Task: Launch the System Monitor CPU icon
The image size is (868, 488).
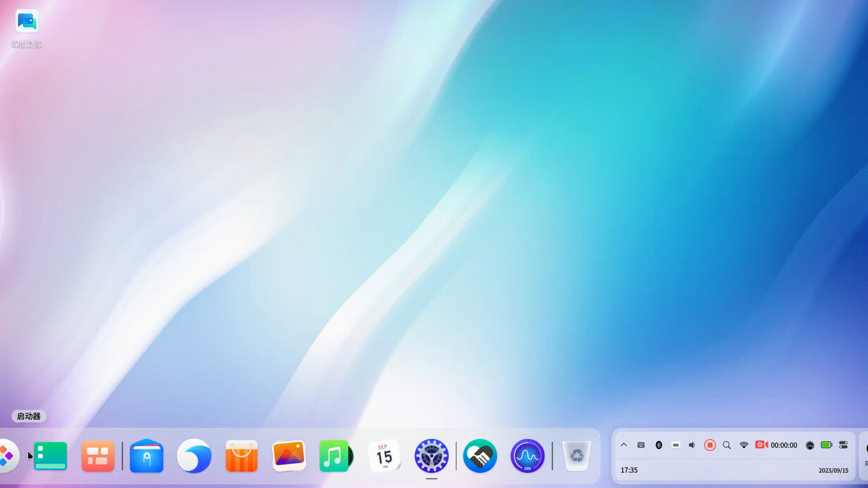Action: (527, 456)
